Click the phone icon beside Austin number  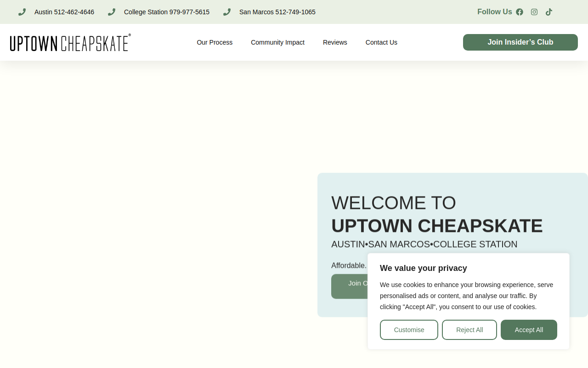(x=22, y=12)
